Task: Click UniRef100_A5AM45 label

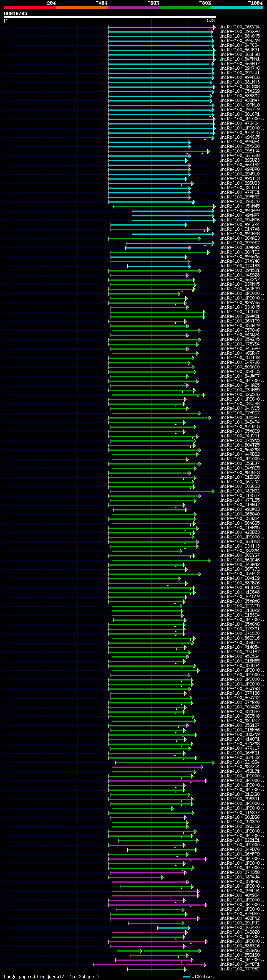Action: [239, 206]
